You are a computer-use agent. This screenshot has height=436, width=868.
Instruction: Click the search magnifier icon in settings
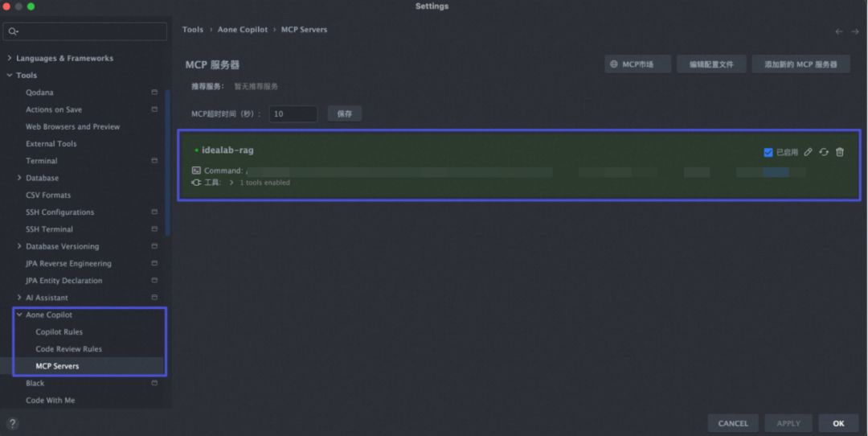pos(13,31)
